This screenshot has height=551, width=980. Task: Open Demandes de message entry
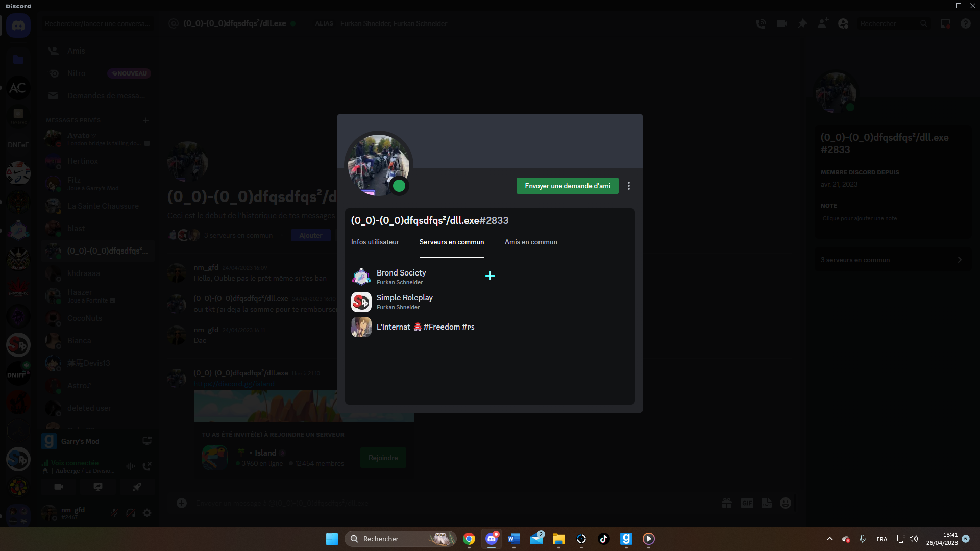tap(98, 96)
